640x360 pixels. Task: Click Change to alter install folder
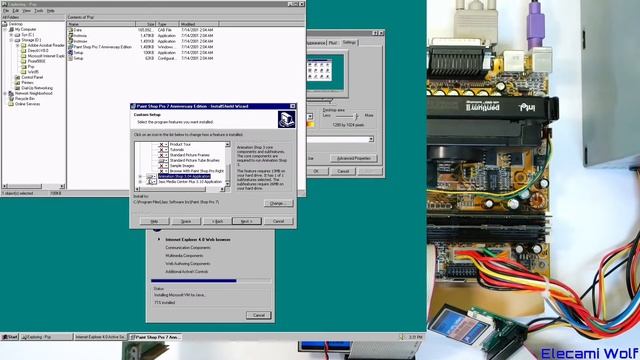point(278,203)
